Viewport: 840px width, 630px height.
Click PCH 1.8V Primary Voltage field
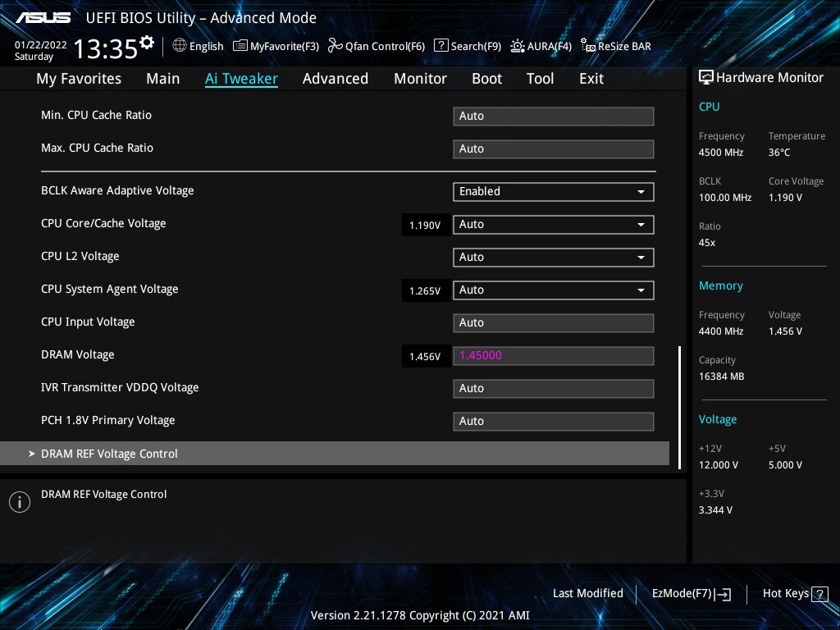tap(554, 421)
